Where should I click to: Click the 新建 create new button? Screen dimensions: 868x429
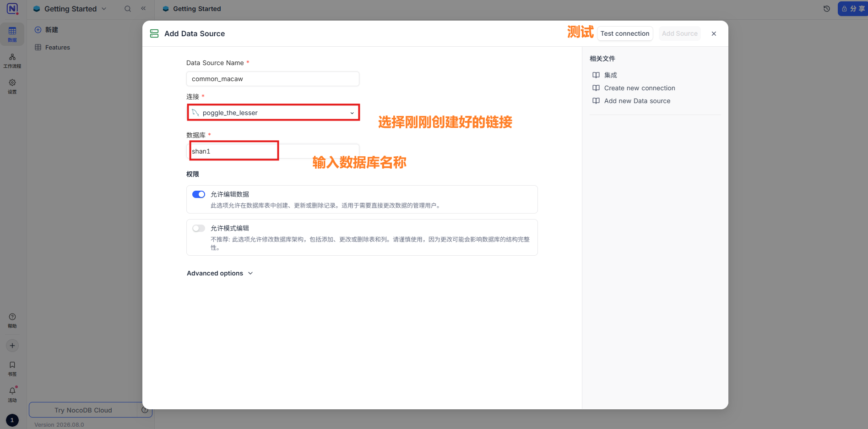[x=47, y=30]
